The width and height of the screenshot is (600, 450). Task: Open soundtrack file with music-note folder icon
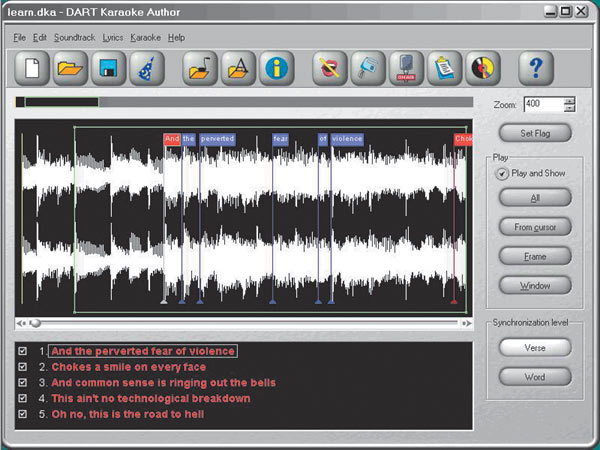(201, 68)
